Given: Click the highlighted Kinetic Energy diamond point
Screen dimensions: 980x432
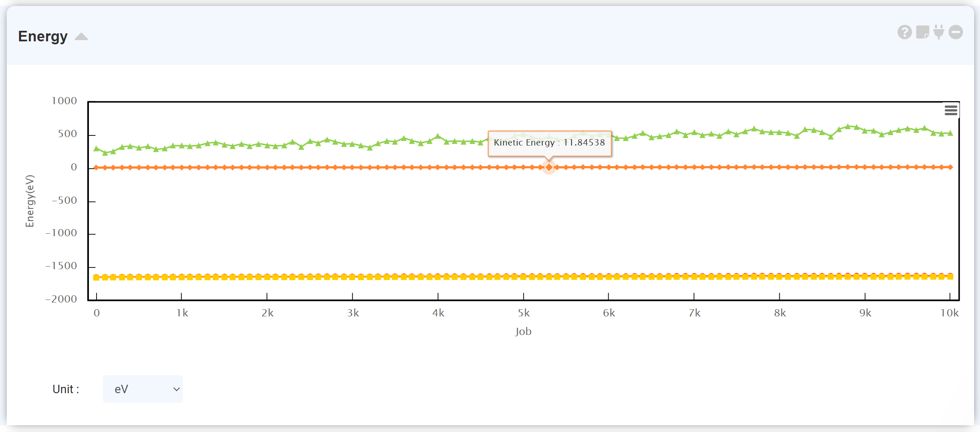Looking at the screenshot, I should point(549,167).
